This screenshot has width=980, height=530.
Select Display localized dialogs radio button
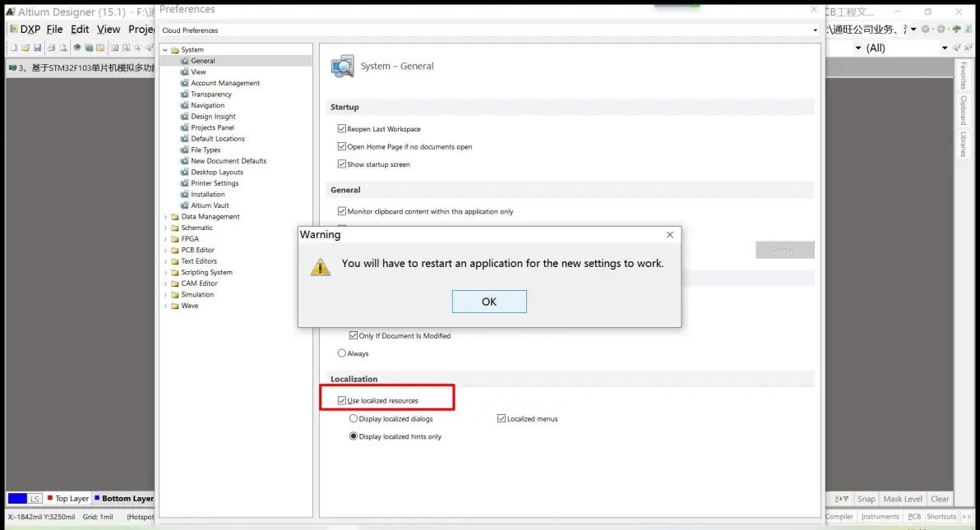pyautogui.click(x=354, y=419)
